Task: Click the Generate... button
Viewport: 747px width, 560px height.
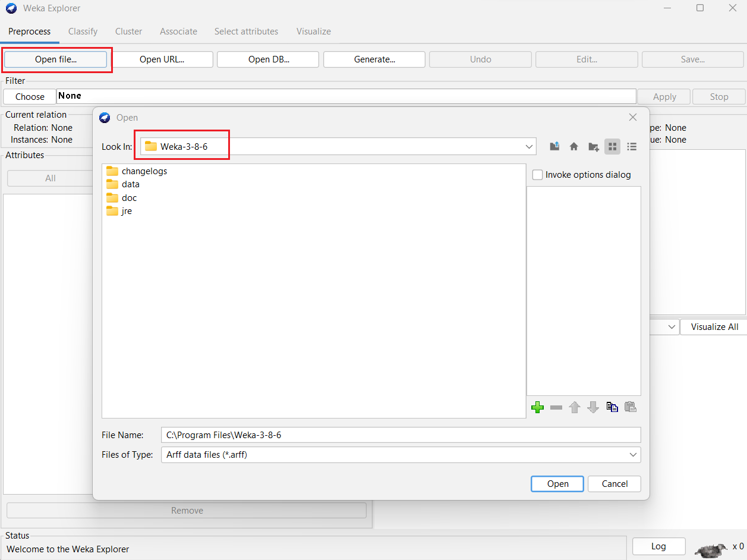Action: click(x=374, y=59)
